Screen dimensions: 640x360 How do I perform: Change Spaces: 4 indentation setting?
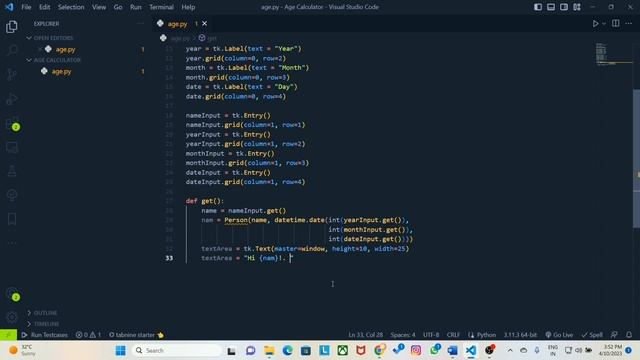pos(402,335)
